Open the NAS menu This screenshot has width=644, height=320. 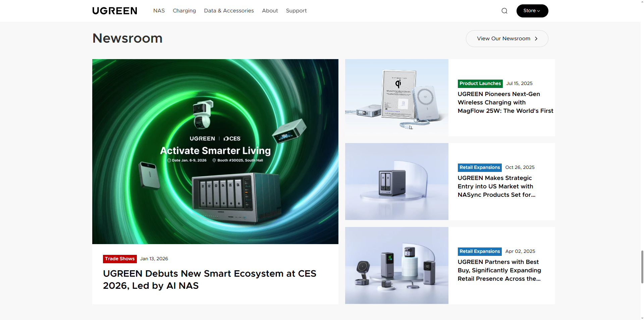click(159, 11)
